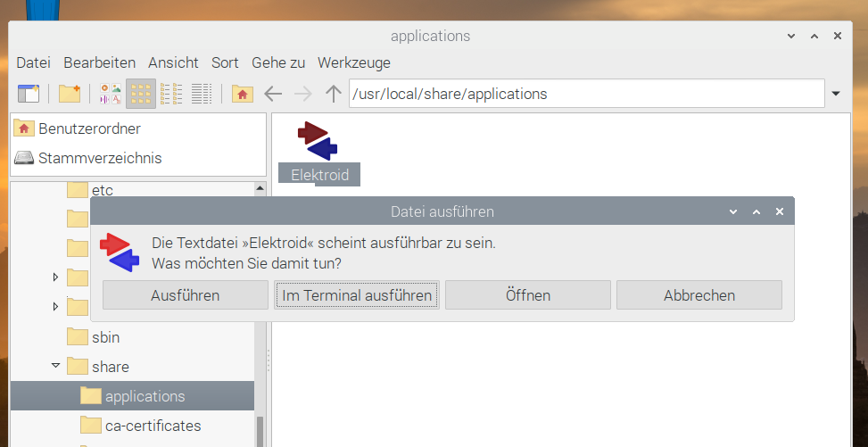Viewport: 868px width, 447px height.
Task: Open Benutzerordner in places panel
Action: tap(89, 128)
